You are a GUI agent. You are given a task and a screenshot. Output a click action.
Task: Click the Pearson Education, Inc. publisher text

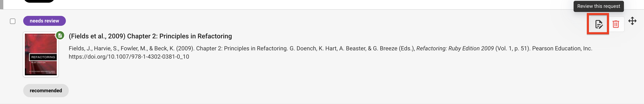tap(562, 48)
